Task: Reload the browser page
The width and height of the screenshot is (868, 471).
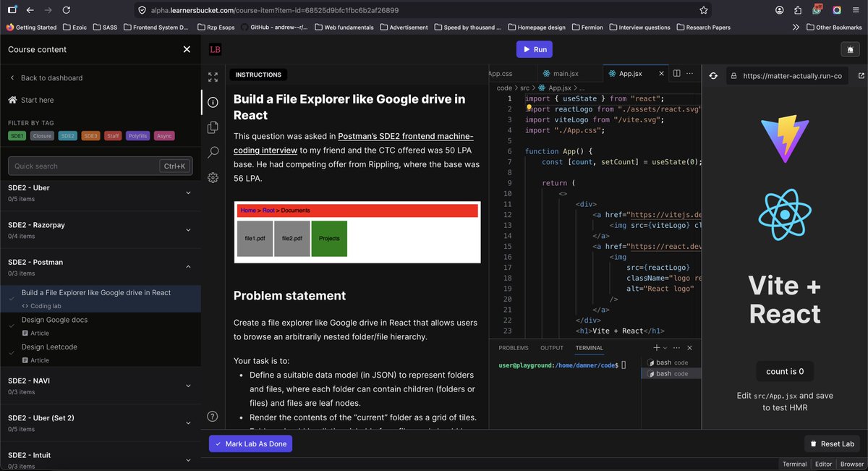Action: point(67,10)
